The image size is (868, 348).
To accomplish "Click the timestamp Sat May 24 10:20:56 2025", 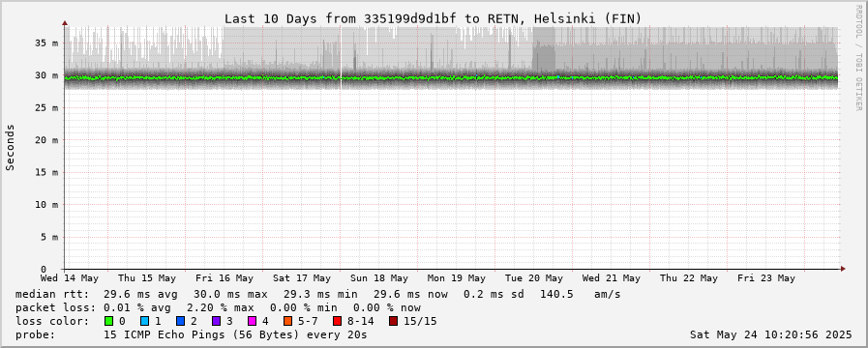I will click(x=771, y=334).
